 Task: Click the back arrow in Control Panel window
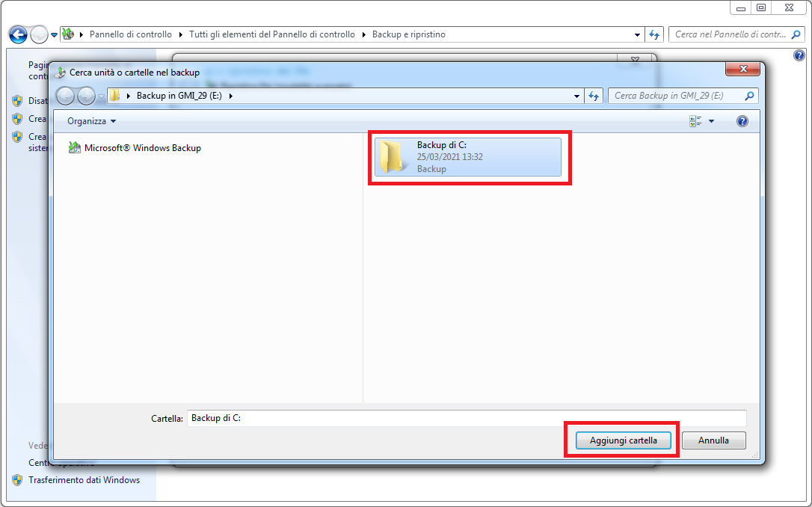click(18, 34)
